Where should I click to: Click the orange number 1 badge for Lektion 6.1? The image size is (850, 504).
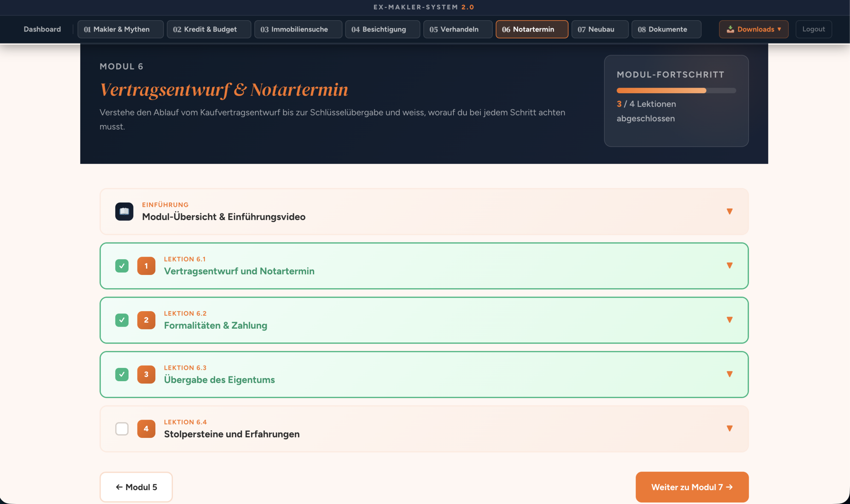pyautogui.click(x=146, y=266)
